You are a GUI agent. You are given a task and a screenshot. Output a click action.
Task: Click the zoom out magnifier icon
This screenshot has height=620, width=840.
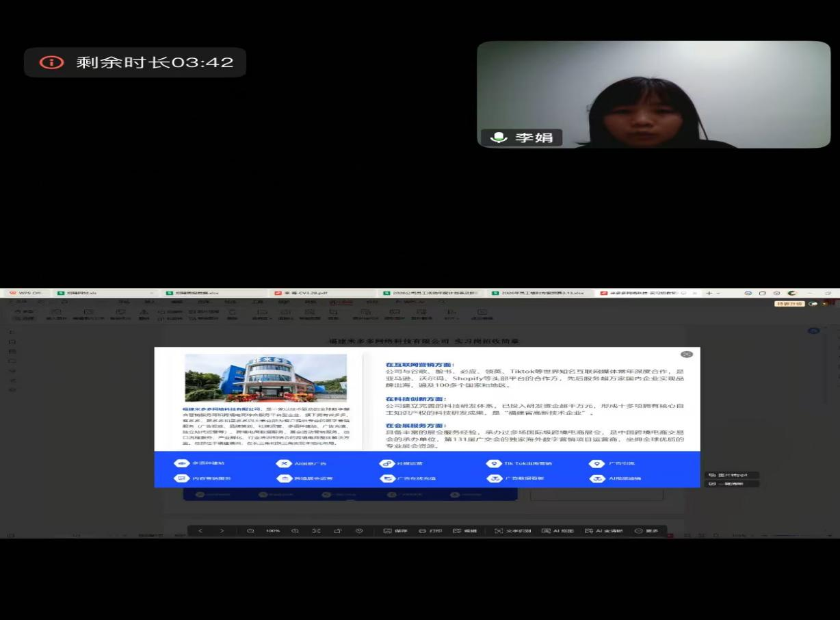pyautogui.click(x=251, y=531)
